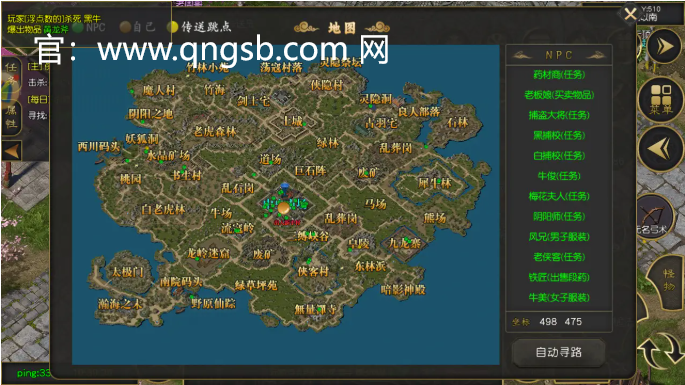This screenshot has width=685, height=385.
Task: Open the 属性 attributes tab
Action: coord(11,117)
